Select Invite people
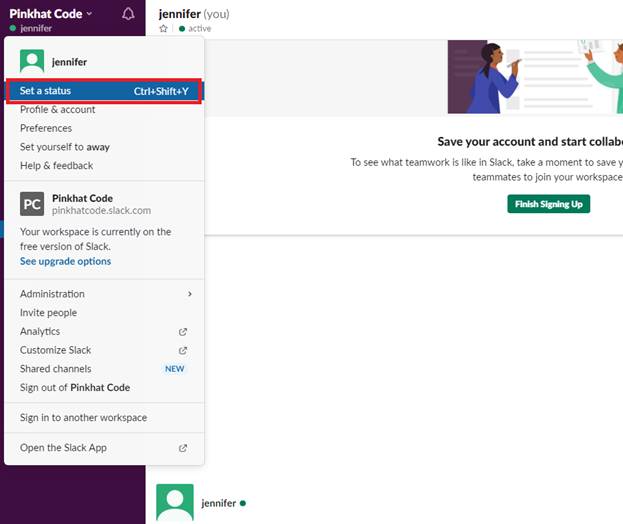Screen dimensions: 623x524 click(x=104, y=313)
